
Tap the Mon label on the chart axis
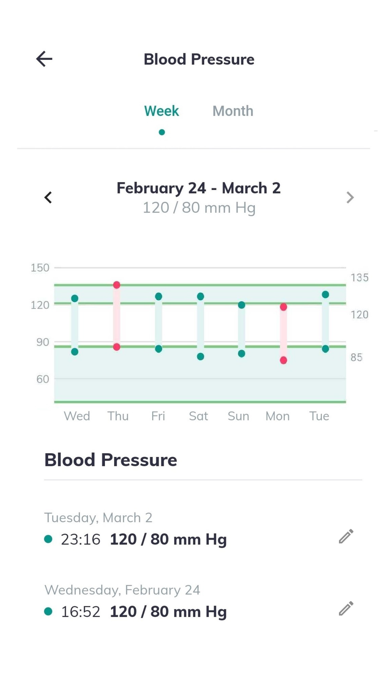coord(277,416)
